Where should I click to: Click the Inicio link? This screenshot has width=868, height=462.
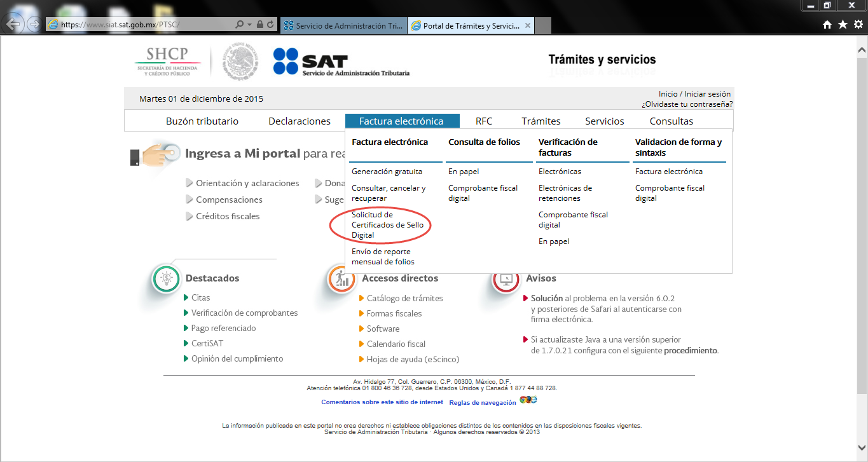click(668, 94)
